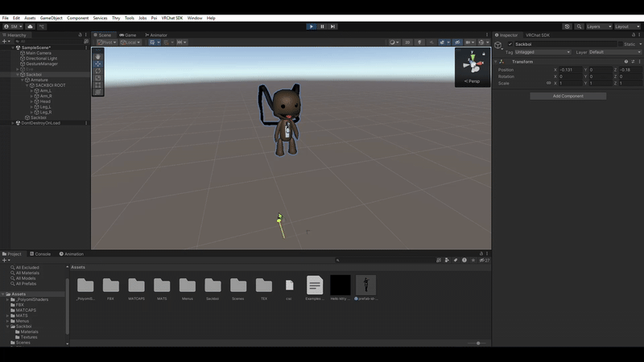
Task: Click the Project favorites star icon
Action: [473, 260]
